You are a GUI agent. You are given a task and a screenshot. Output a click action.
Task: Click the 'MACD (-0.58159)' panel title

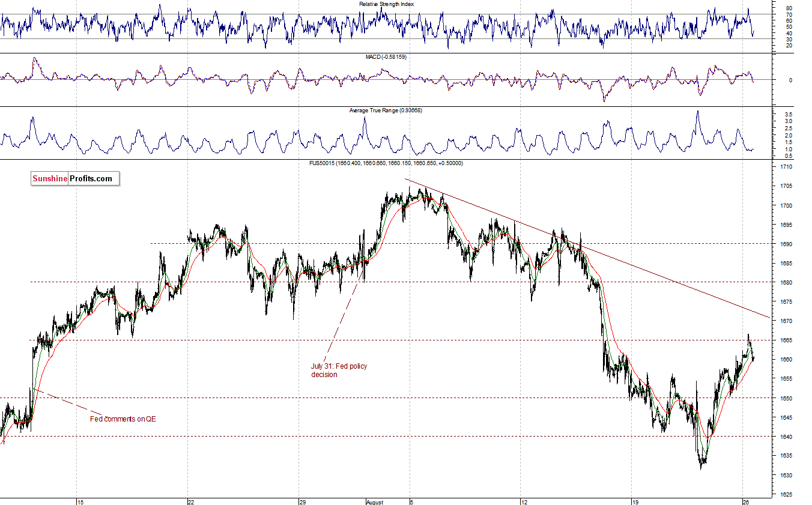click(x=385, y=56)
